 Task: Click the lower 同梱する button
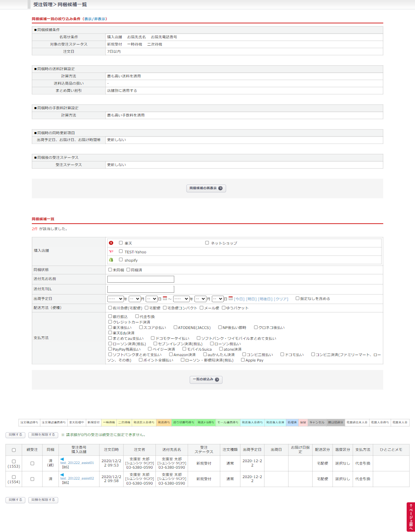point(16,500)
